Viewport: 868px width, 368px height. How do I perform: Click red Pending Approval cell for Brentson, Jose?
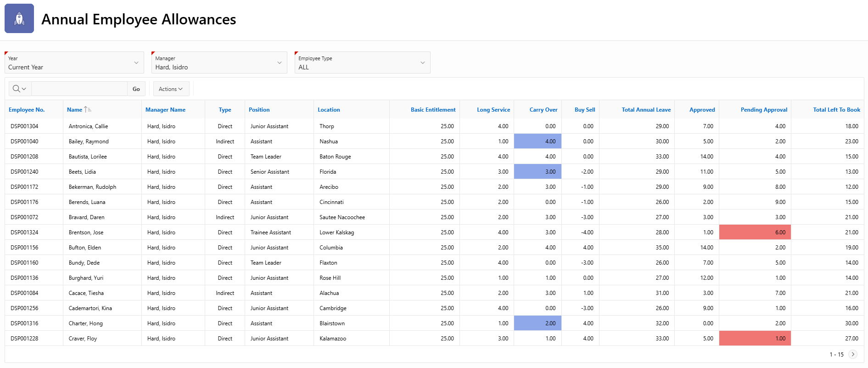coord(755,232)
